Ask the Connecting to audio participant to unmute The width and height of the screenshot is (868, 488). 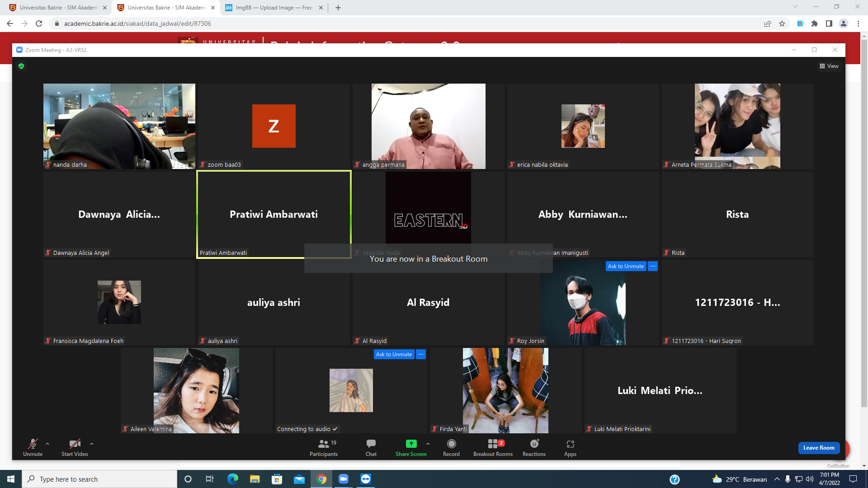pos(394,354)
